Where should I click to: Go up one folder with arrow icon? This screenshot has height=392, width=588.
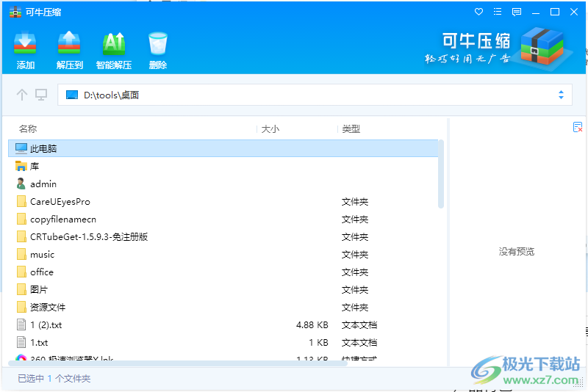(x=22, y=95)
